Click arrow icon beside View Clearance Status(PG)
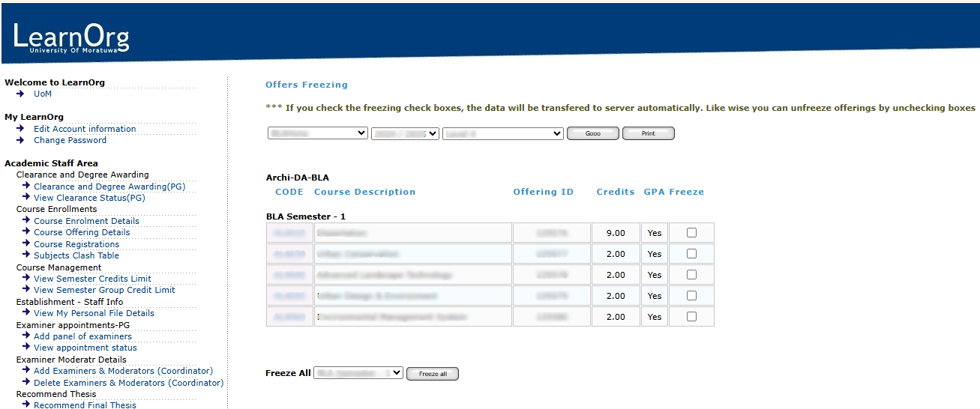 pos(26,197)
